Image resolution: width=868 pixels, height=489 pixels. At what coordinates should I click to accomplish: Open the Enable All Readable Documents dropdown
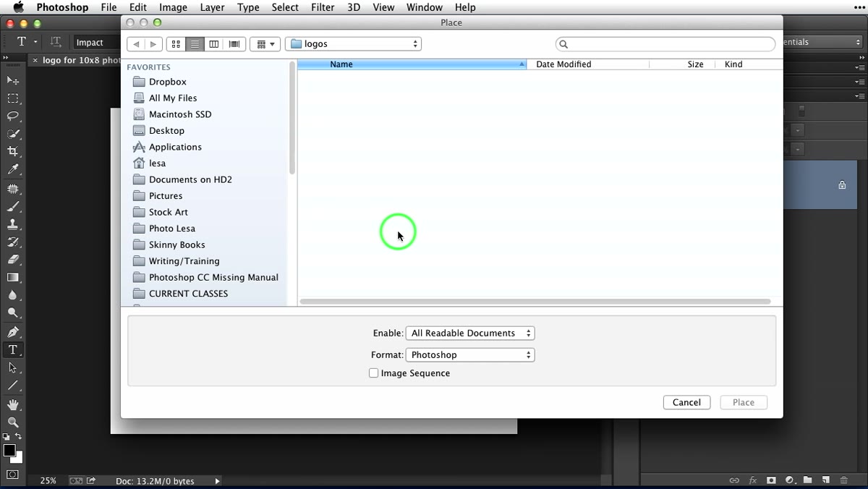(470, 333)
